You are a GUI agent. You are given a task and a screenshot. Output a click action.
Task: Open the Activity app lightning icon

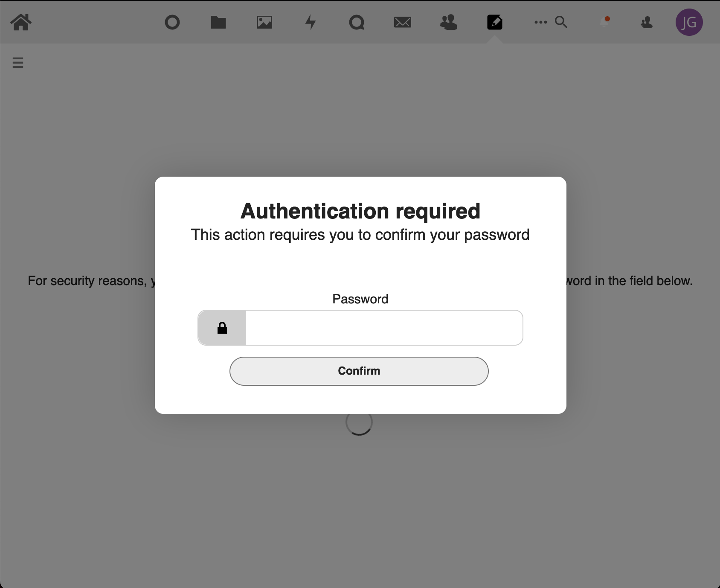point(311,22)
